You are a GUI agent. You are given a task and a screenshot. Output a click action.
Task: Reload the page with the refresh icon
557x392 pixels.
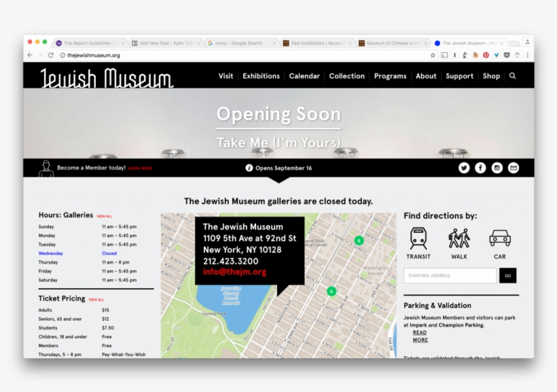51,55
